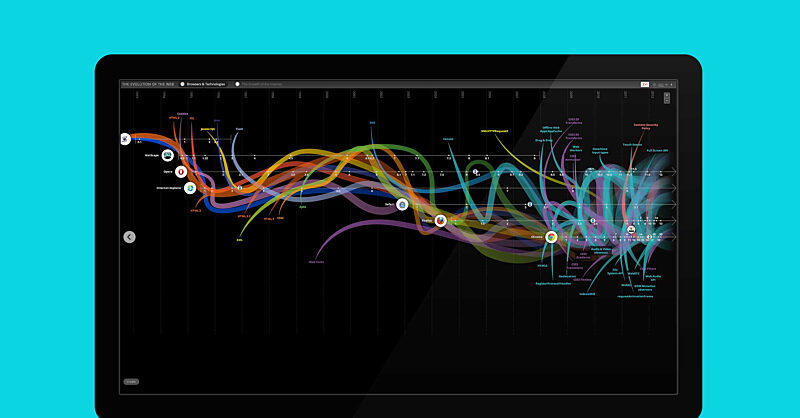Select the XML label under the strands
The height and width of the screenshot is (418, 800).
pos(239,239)
